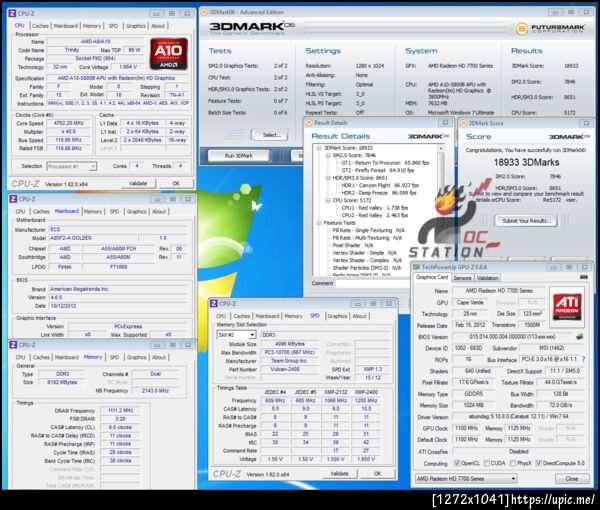Screen dimensions: 600x510
Task: Collapse the CPU Score: 5172 node
Action: coord(328,200)
